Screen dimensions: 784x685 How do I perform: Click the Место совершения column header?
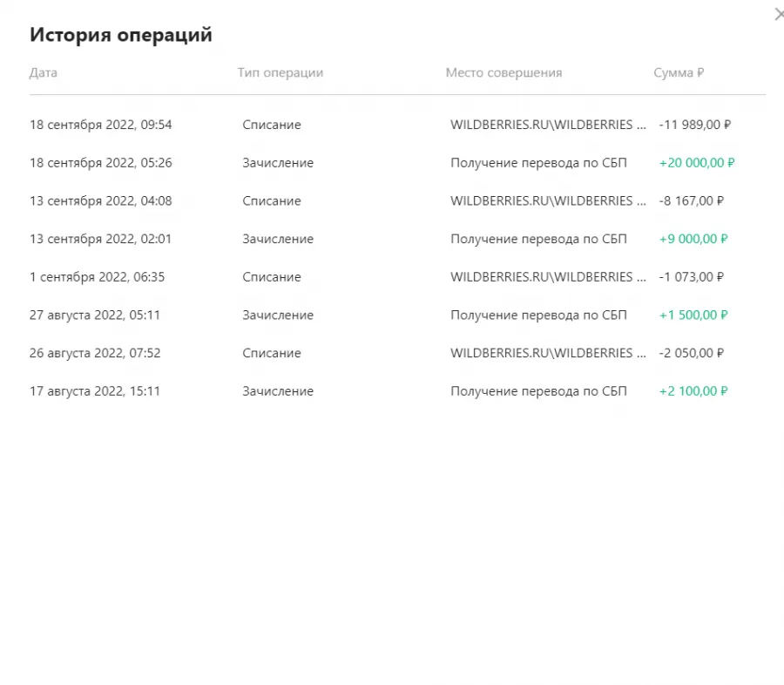504,72
